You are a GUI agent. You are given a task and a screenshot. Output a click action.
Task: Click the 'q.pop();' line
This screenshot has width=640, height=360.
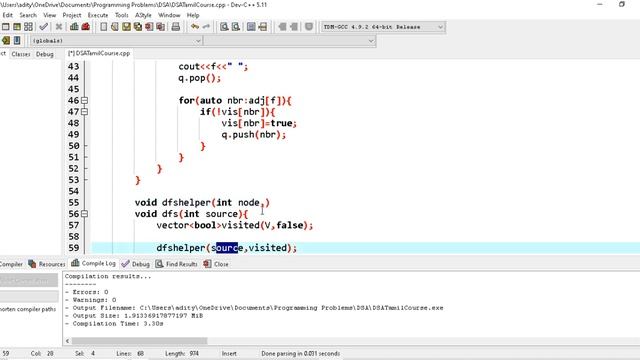click(x=200, y=78)
